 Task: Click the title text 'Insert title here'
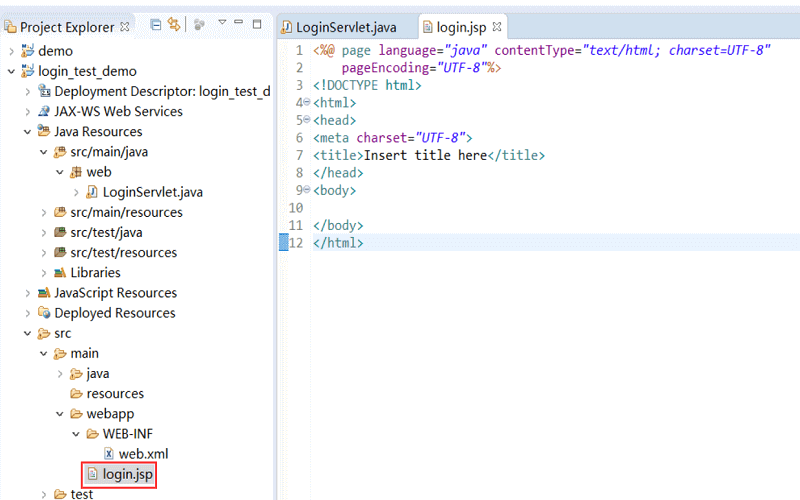[426, 155]
